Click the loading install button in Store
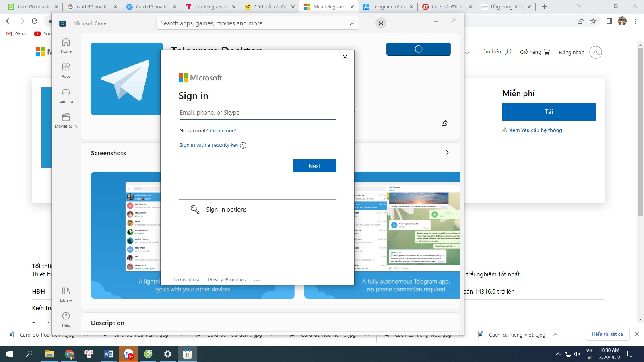This screenshot has height=362, width=644. click(x=419, y=49)
